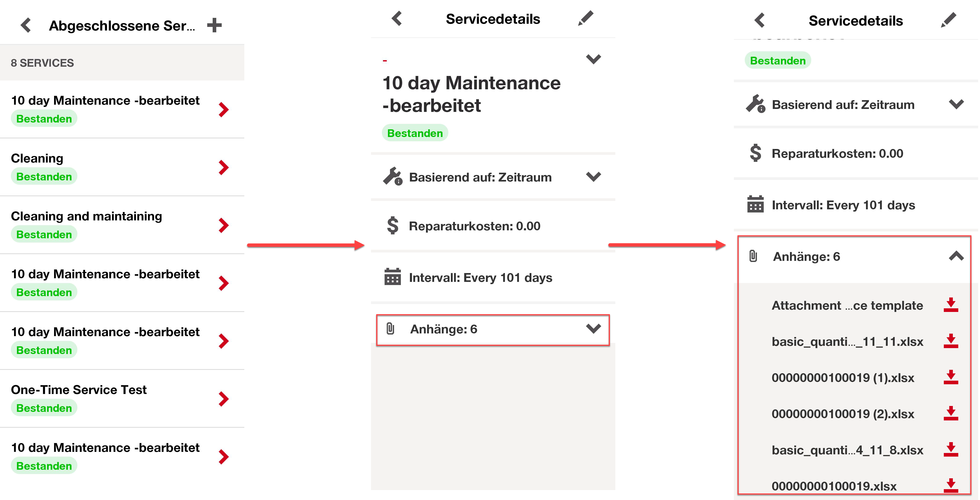Open Cleaning and maintaining service
This screenshot has width=980, height=500.
point(122,225)
